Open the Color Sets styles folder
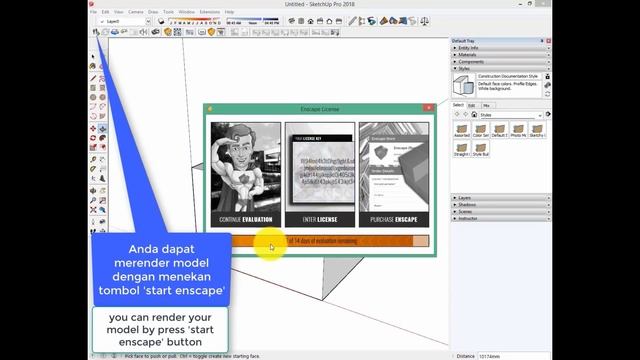 tap(480, 130)
